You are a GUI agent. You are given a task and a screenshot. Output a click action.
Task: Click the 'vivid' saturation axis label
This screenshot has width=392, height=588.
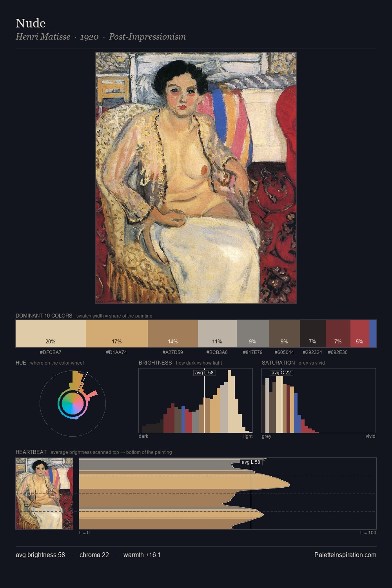pyautogui.click(x=370, y=436)
